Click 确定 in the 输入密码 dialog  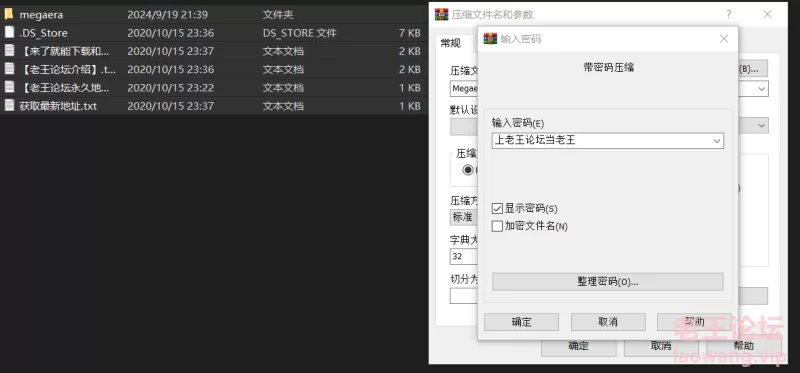coord(521,322)
